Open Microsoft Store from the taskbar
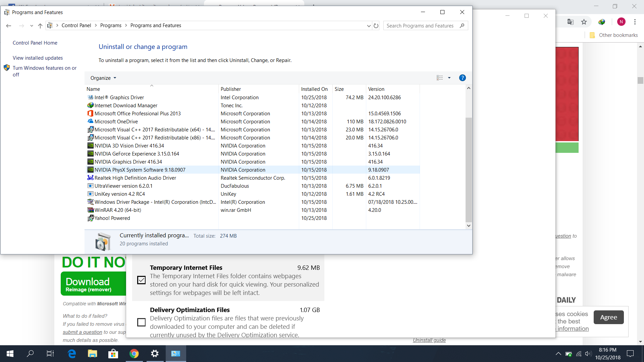 tap(113, 354)
